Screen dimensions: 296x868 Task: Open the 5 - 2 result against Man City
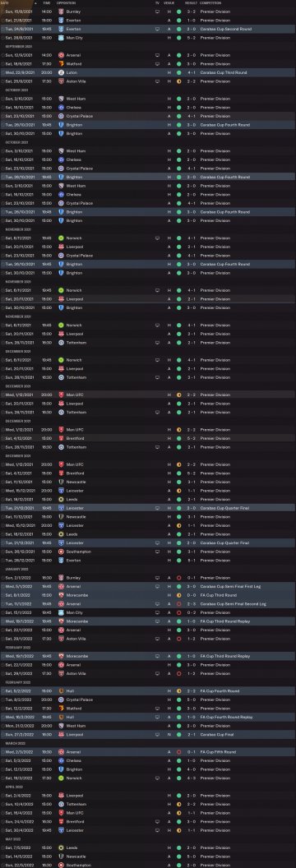click(190, 38)
